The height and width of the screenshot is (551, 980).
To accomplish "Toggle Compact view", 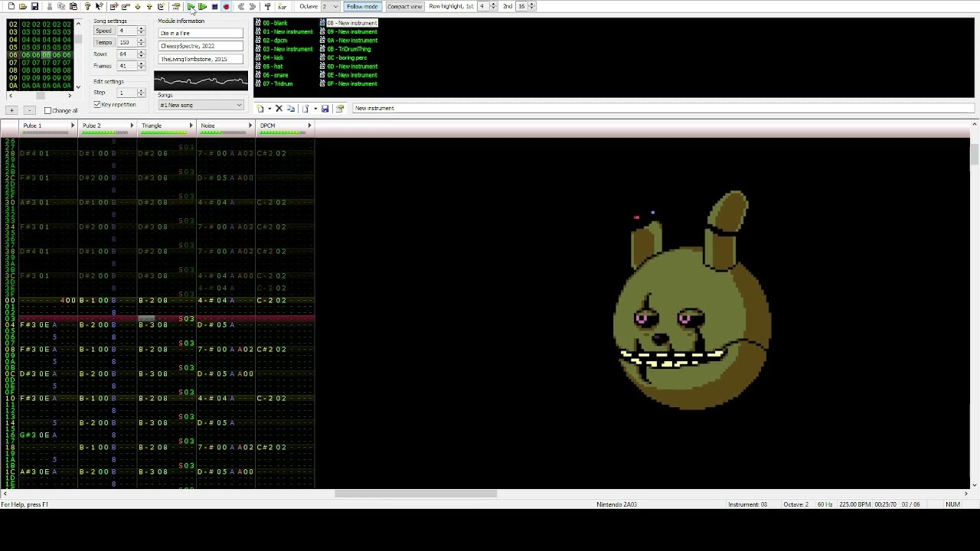I will point(404,6).
